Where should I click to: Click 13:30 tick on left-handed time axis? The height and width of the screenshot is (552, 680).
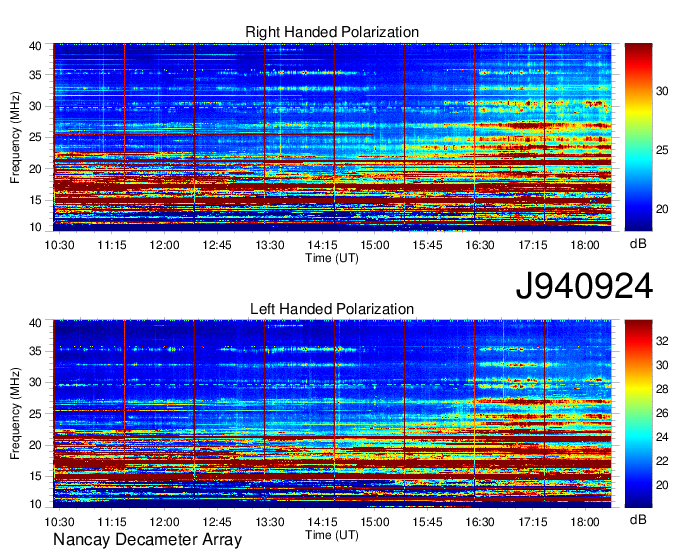pos(270,522)
